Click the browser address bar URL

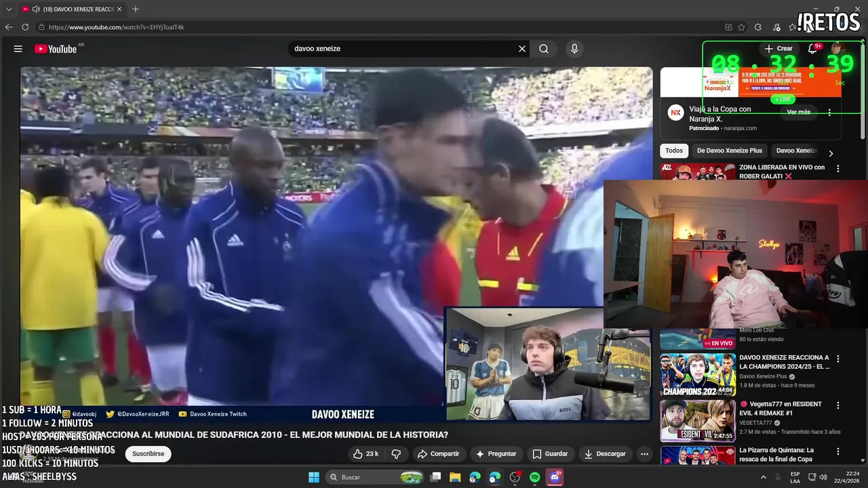(117, 27)
